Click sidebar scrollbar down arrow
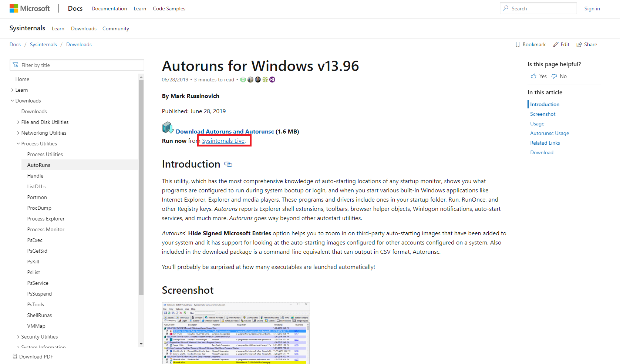 [141, 344]
